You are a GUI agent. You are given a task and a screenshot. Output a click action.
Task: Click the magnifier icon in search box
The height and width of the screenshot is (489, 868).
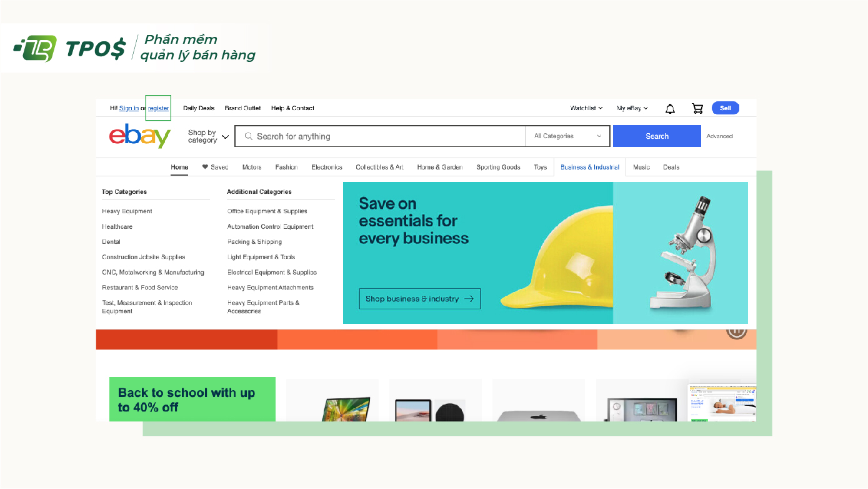[249, 136]
